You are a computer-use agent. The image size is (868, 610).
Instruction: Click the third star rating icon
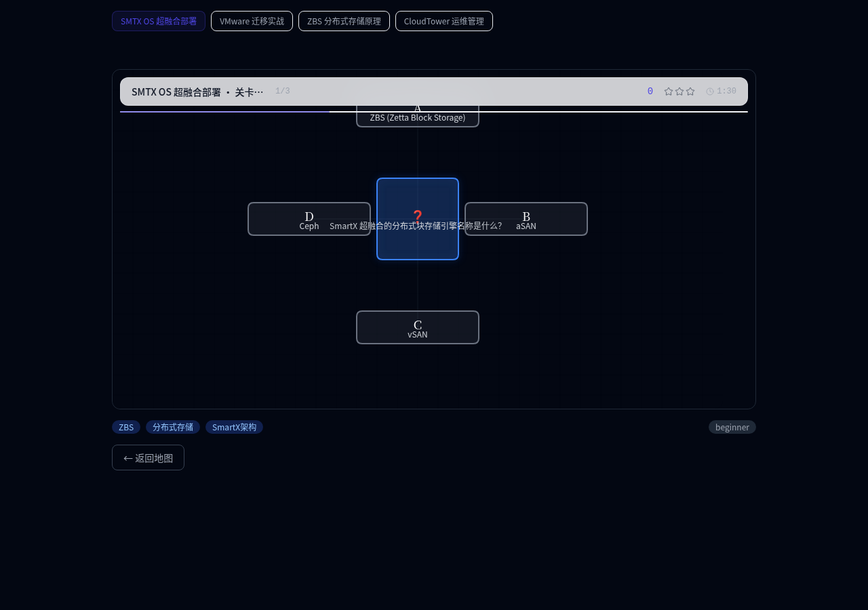[x=690, y=91]
